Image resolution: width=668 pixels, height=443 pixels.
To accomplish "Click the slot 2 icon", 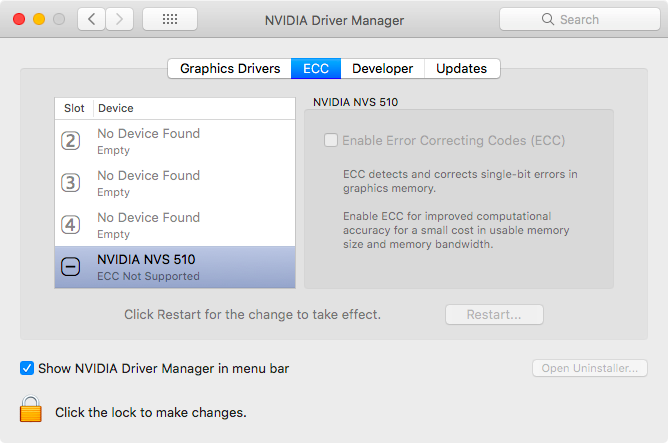I will point(71,141).
